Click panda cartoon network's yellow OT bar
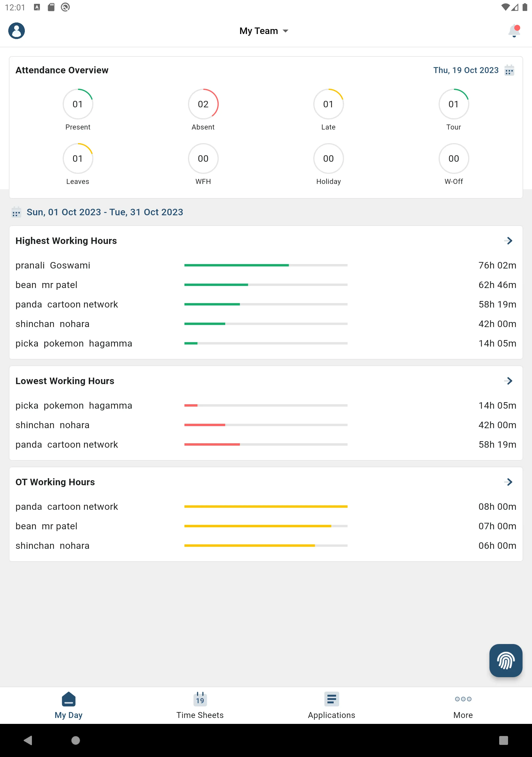This screenshot has width=532, height=757. coord(266,507)
